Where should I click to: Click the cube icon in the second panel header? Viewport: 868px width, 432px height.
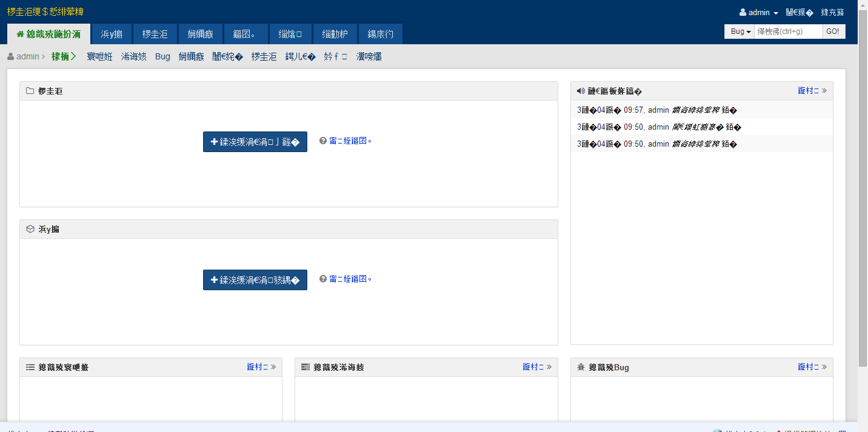coord(30,230)
